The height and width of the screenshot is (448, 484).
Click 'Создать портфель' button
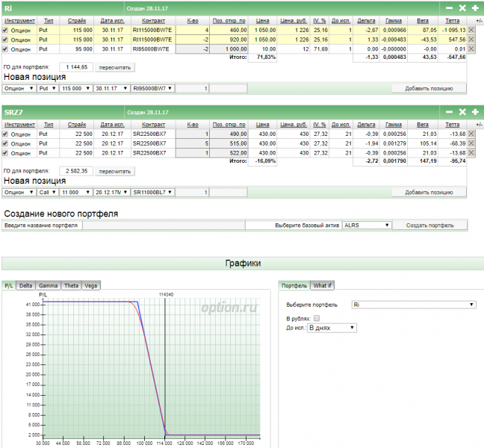[429, 225]
